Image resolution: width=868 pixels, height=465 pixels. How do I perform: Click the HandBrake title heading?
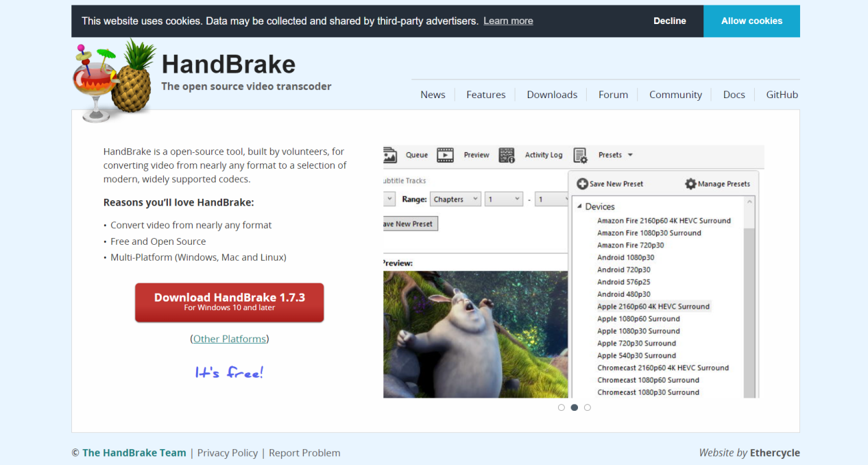pyautogui.click(x=228, y=64)
